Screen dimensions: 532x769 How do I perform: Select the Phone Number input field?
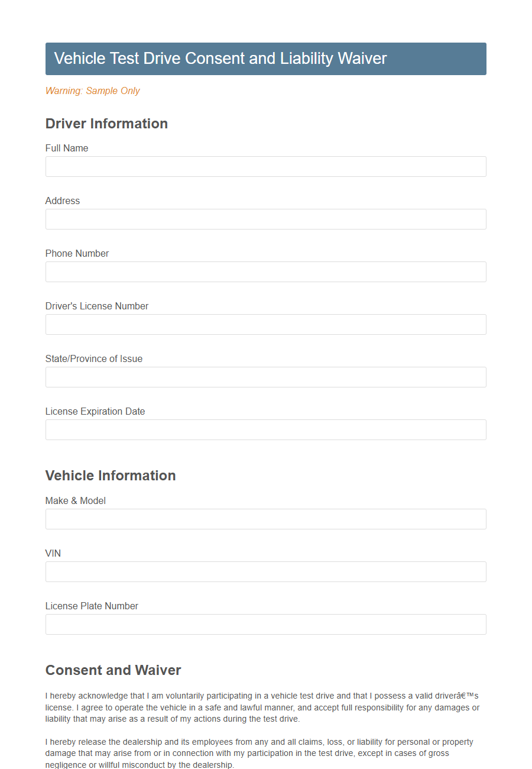point(266,272)
